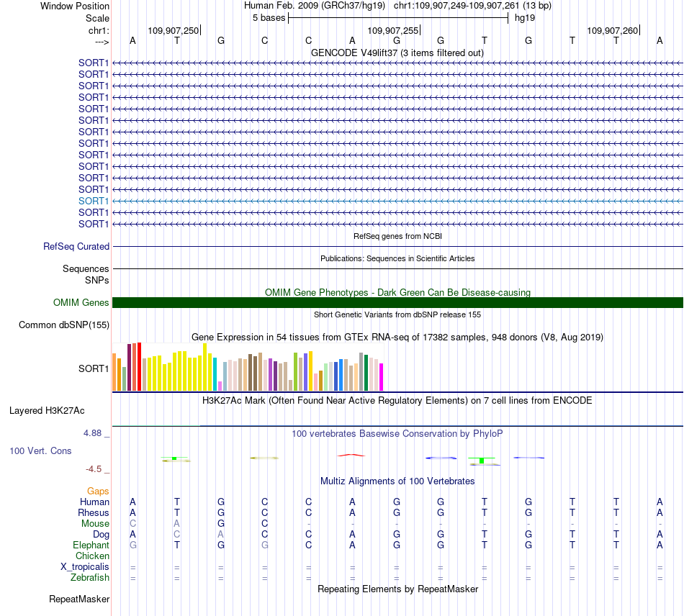Click the OMIM Genes track label
Viewport: 684px width, 616px height.
tap(81, 302)
